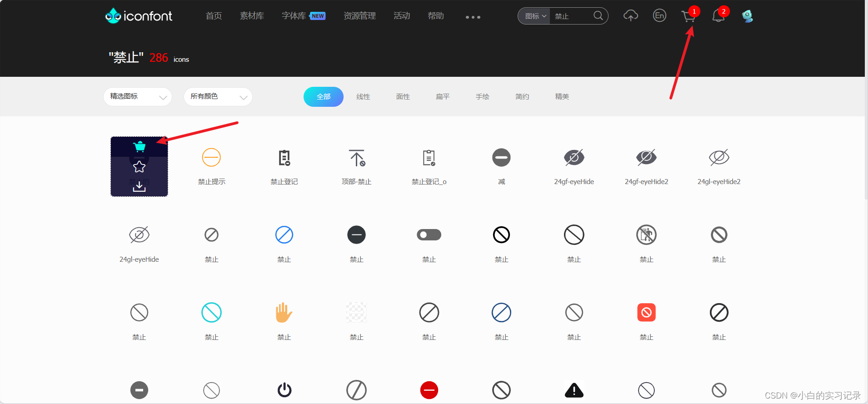The width and height of the screenshot is (868, 404).
Task: Select the 禁止登记 clipboard icon
Action: (284, 158)
